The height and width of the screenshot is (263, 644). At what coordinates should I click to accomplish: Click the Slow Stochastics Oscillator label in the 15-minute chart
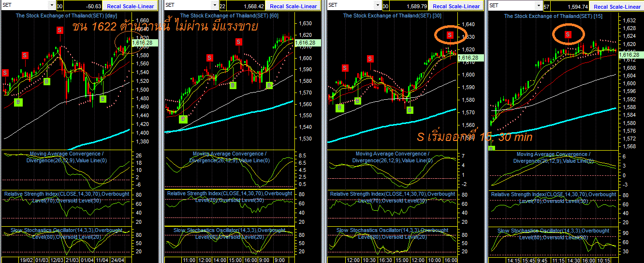point(553,234)
